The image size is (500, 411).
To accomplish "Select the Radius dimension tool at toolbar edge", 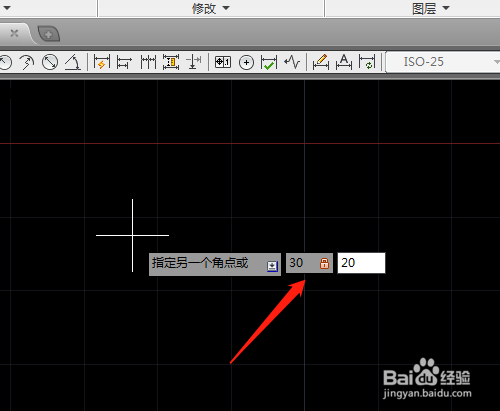I will click(6, 62).
